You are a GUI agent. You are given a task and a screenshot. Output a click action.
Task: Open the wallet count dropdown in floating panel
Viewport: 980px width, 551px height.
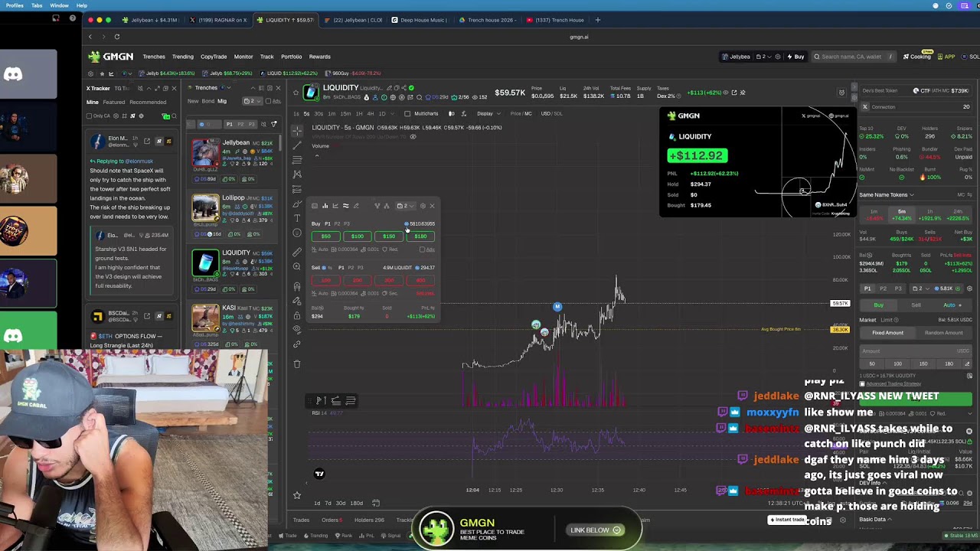pyautogui.click(x=406, y=206)
